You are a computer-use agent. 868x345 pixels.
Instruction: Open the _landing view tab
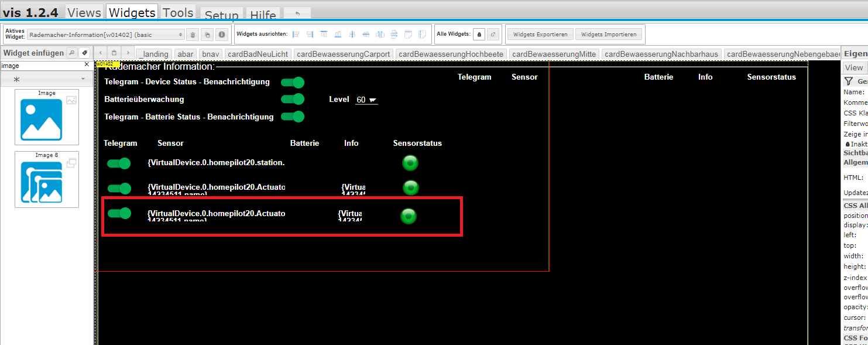pyautogui.click(x=154, y=54)
